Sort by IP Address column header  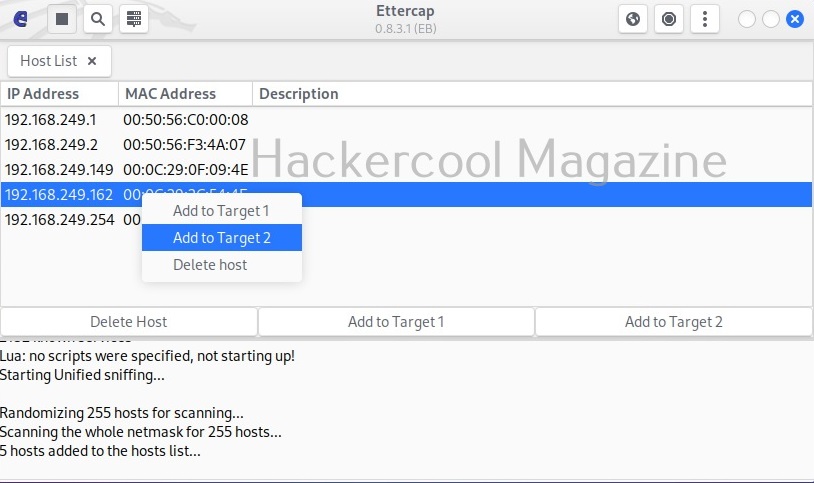pyautogui.click(x=59, y=93)
